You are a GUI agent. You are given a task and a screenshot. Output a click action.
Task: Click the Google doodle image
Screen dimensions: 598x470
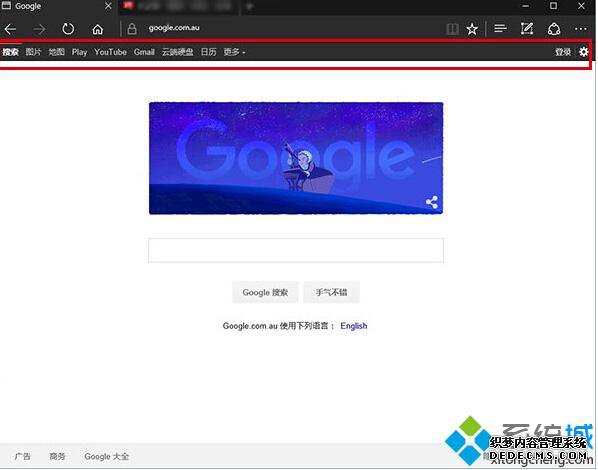[x=296, y=158]
